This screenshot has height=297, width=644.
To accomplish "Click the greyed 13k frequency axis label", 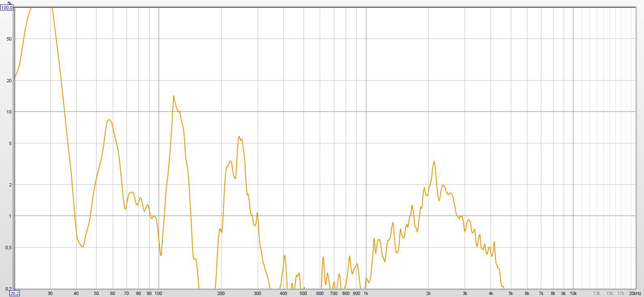I will point(597,293).
